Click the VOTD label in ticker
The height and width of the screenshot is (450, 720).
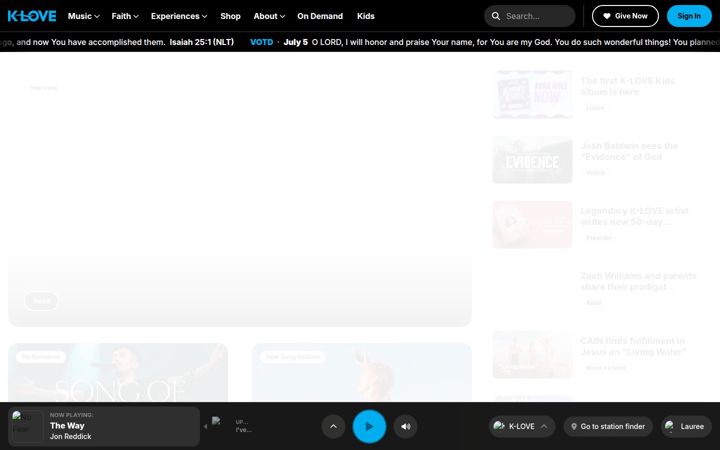tap(261, 42)
